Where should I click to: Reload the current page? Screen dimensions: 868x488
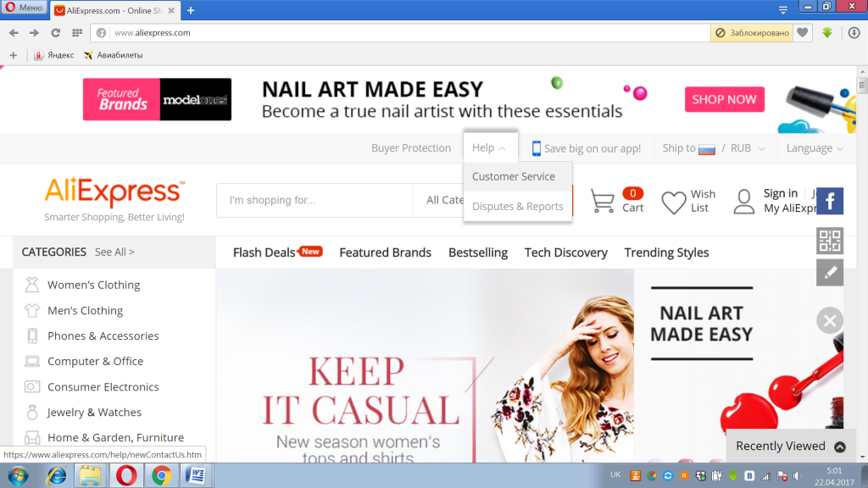pos(55,33)
